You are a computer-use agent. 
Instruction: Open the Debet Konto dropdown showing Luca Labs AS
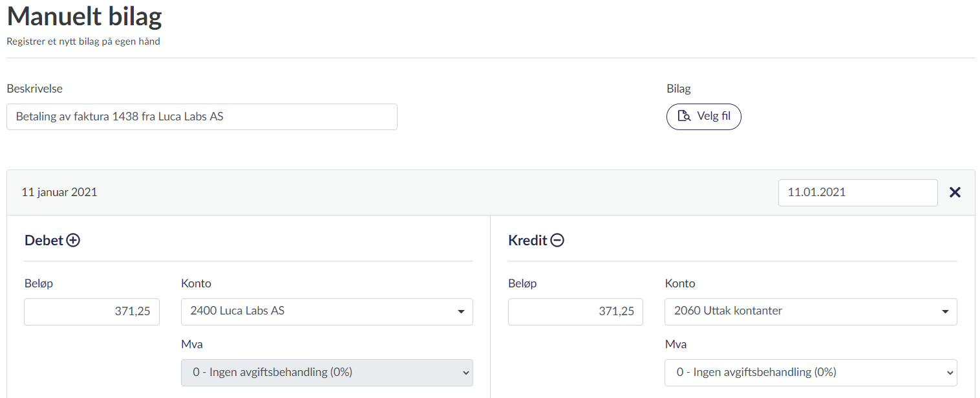click(x=326, y=311)
